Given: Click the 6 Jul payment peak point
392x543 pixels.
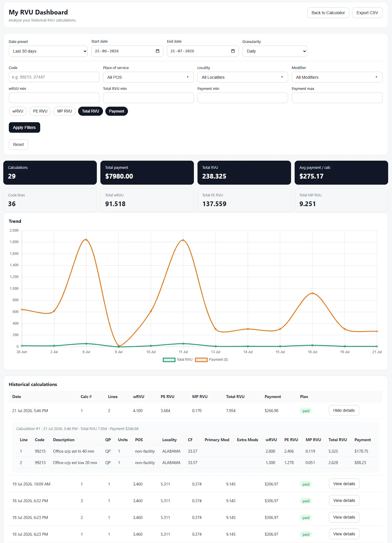Looking at the screenshot, I should pyautogui.click(x=86, y=240).
